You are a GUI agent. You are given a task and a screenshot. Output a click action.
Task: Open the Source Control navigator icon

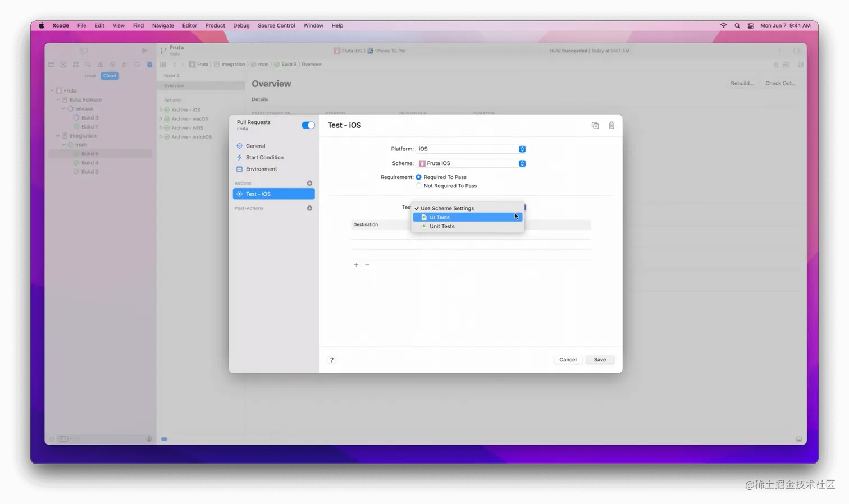click(63, 65)
